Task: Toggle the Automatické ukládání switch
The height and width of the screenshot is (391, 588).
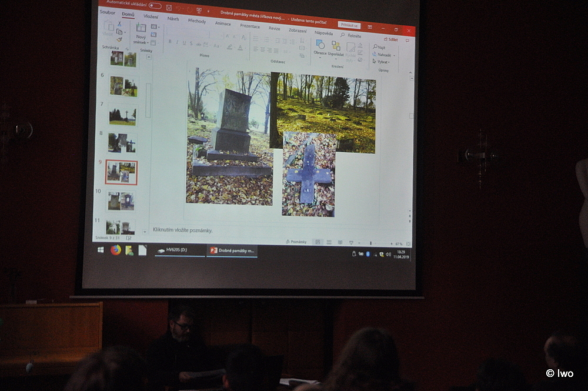Action: pyautogui.click(x=155, y=6)
